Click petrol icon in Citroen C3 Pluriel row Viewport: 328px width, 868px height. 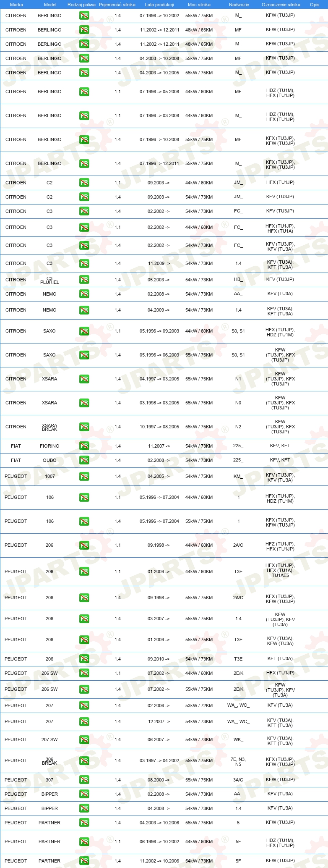pos(84,280)
